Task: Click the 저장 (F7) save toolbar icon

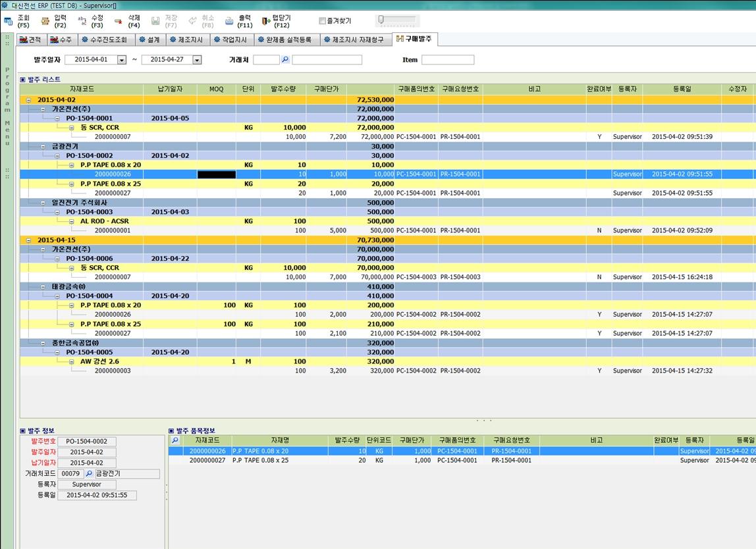Action: coord(155,21)
